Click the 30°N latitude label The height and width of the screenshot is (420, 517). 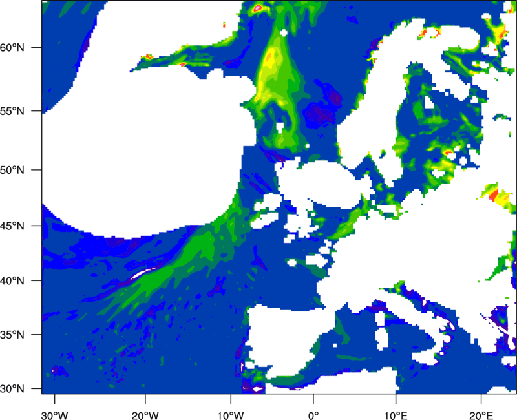click(x=12, y=389)
